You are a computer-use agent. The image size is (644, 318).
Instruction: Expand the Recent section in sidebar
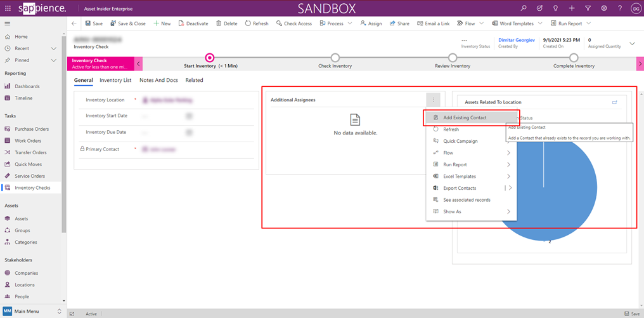click(54, 48)
